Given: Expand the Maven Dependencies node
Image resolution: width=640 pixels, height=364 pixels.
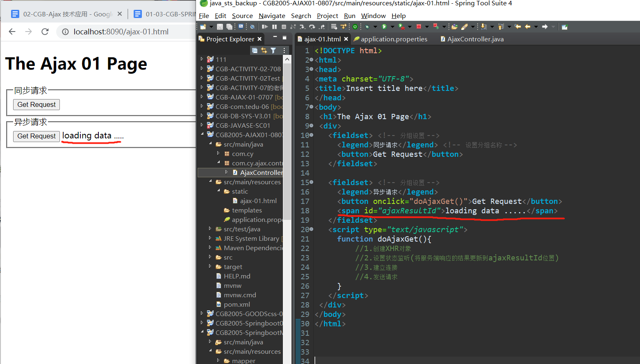Looking at the screenshot, I should (x=210, y=247).
